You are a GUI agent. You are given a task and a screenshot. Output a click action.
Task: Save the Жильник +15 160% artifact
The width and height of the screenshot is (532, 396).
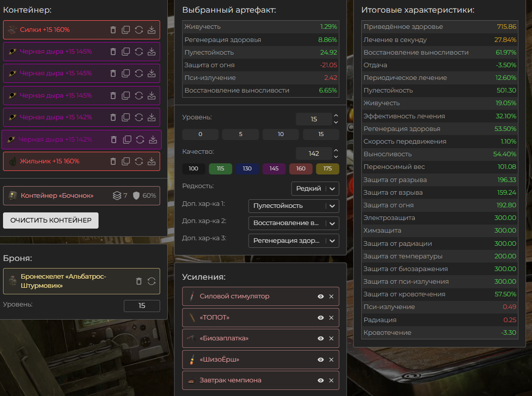pos(152,161)
